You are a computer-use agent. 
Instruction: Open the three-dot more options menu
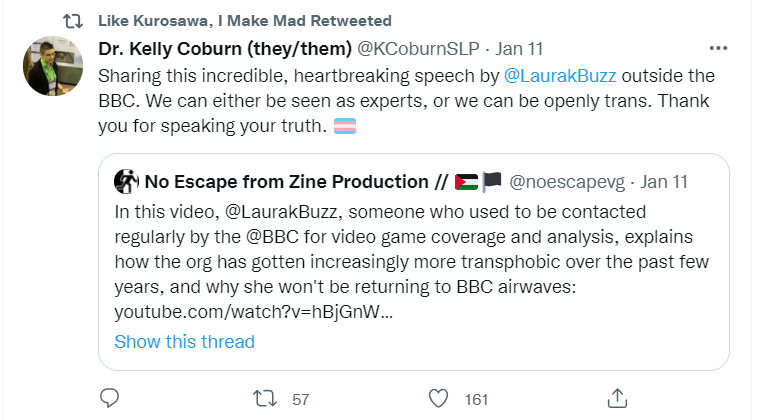click(718, 48)
